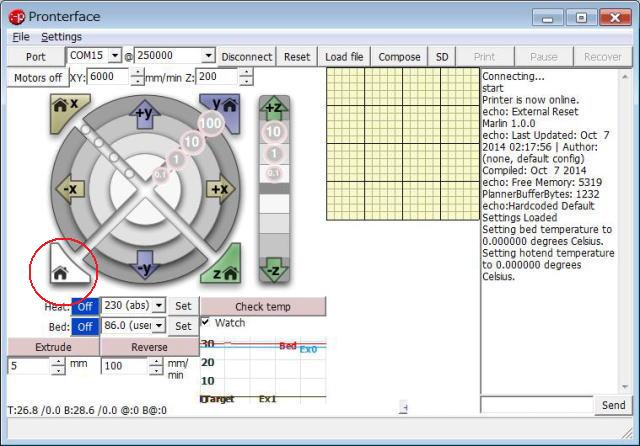640x446 pixels.
Task: Click console scrollbar up arrow
Action: pyautogui.click(x=624, y=76)
